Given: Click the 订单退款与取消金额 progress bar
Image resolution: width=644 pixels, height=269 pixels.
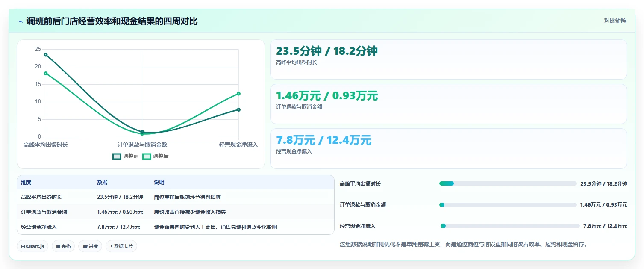Looking at the screenshot, I should (x=508, y=205).
